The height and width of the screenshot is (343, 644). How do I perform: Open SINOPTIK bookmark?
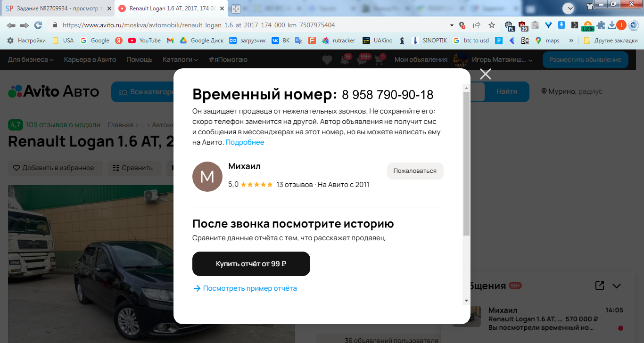(429, 41)
